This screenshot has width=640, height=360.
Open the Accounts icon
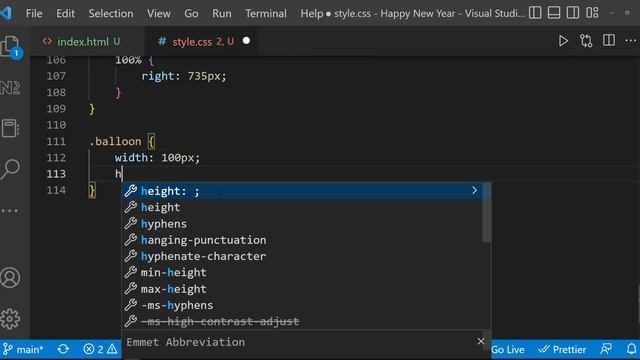pos(10,278)
